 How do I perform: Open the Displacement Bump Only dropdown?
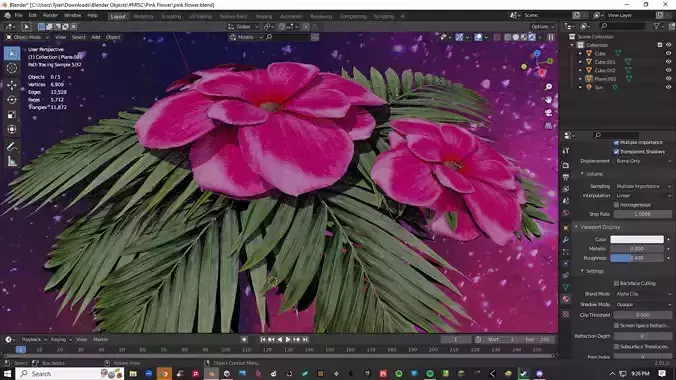tap(643, 161)
